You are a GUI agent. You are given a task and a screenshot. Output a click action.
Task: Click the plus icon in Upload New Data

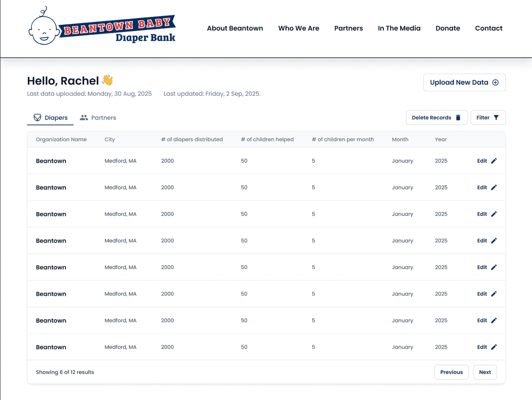[x=496, y=82]
